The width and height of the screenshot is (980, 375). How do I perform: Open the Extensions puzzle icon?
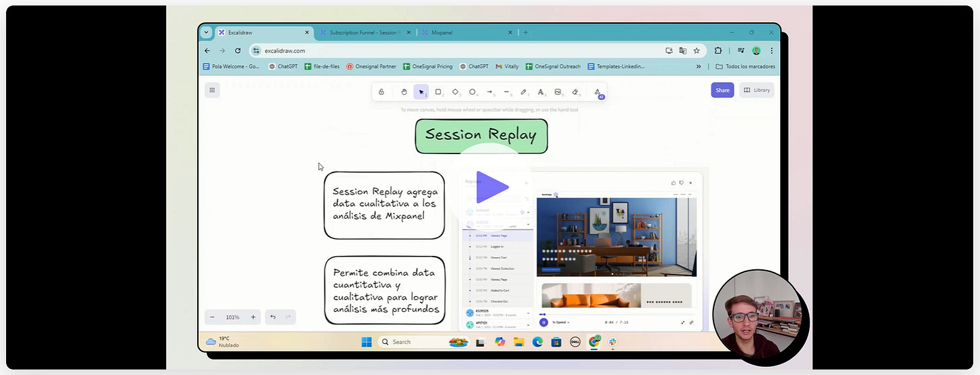coord(718,50)
